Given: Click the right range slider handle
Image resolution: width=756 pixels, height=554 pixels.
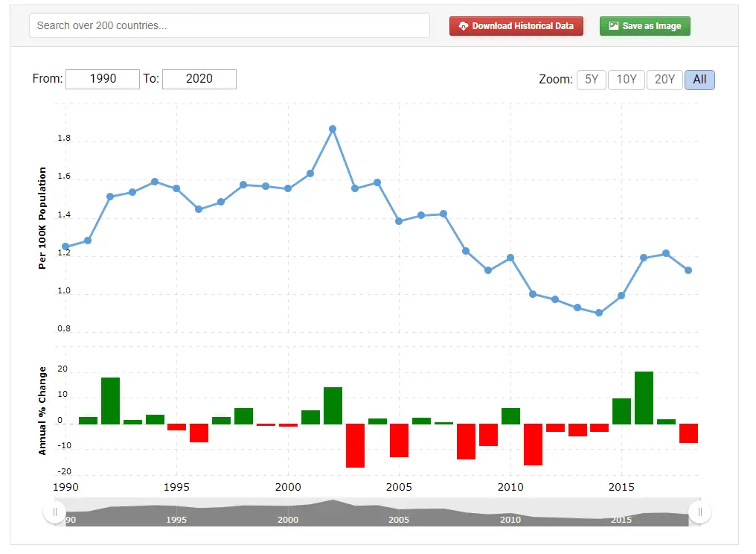Looking at the screenshot, I should (x=699, y=512).
